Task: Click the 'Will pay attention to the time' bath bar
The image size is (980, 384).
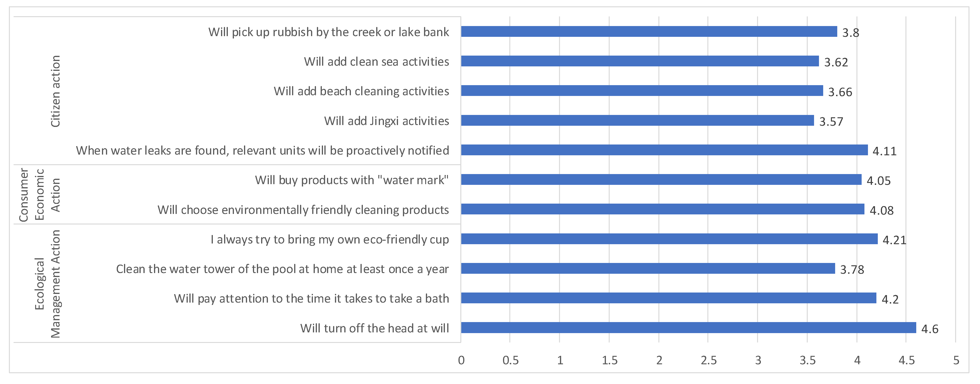Action: [x=669, y=298]
